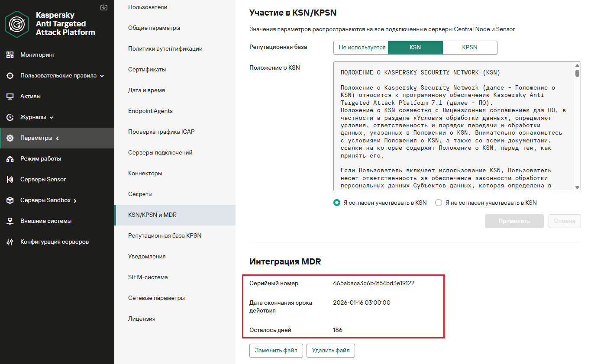Click the Kaspersky Anti Targeted Attack Platform logo
This screenshot has width=607, height=364.
[17, 24]
